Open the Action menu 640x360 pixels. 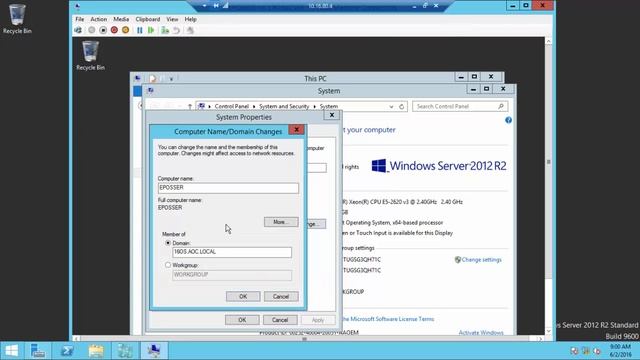(x=98, y=19)
